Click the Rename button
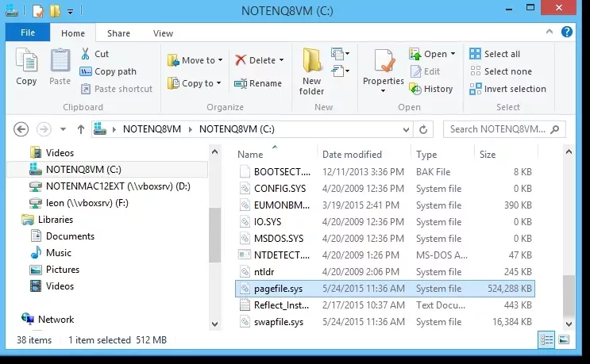 (258, 83)
